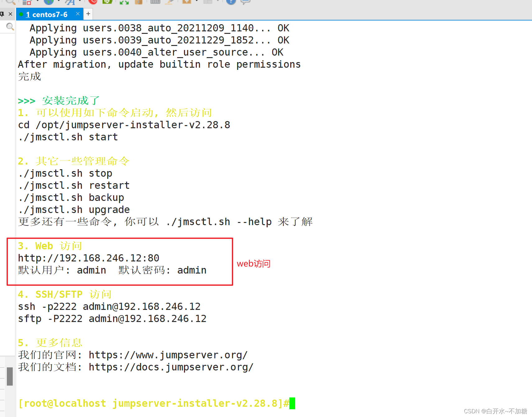This screenshot has width=532, height=417.
Task: Click the './jmsctl.sh upgrade' line
Action: [x=74, y=210]
